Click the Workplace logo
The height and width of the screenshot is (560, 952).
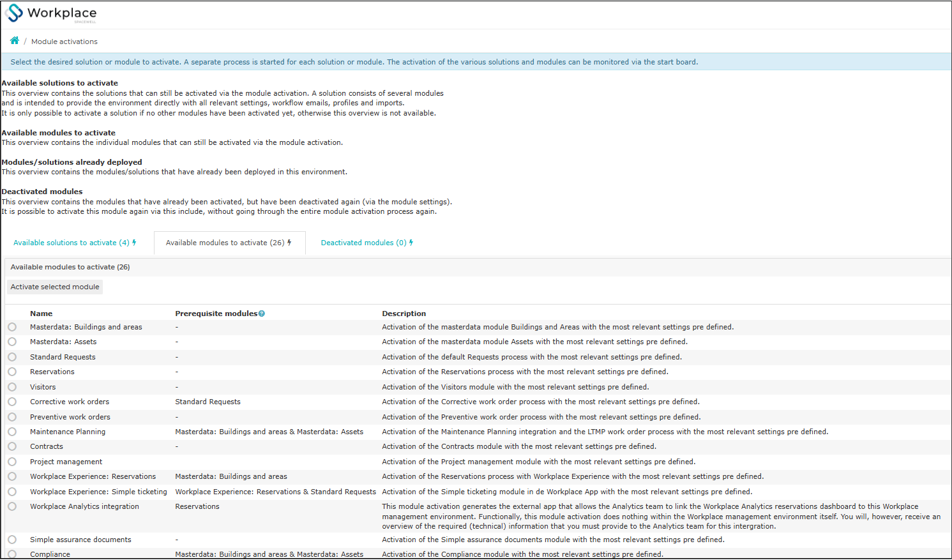click(51, 13)
